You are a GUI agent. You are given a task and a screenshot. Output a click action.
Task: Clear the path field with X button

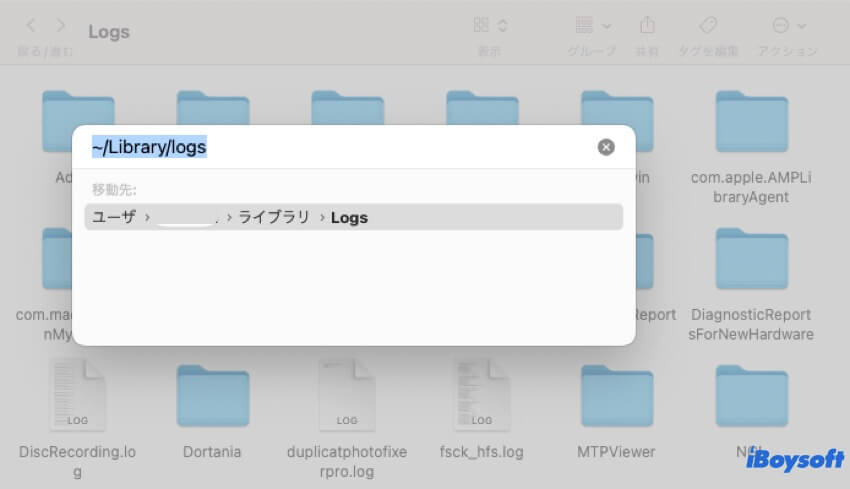click(x=606, y=147)
